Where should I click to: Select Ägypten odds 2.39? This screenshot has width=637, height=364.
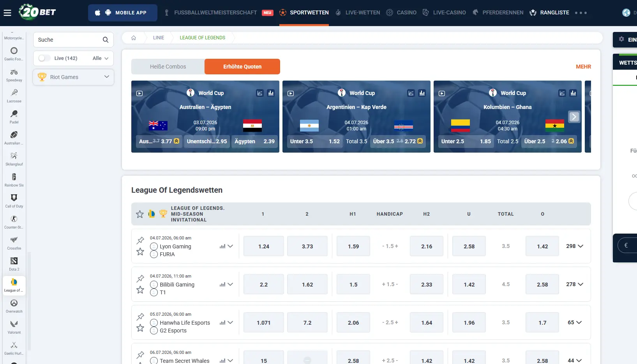(x=254, y=141)
